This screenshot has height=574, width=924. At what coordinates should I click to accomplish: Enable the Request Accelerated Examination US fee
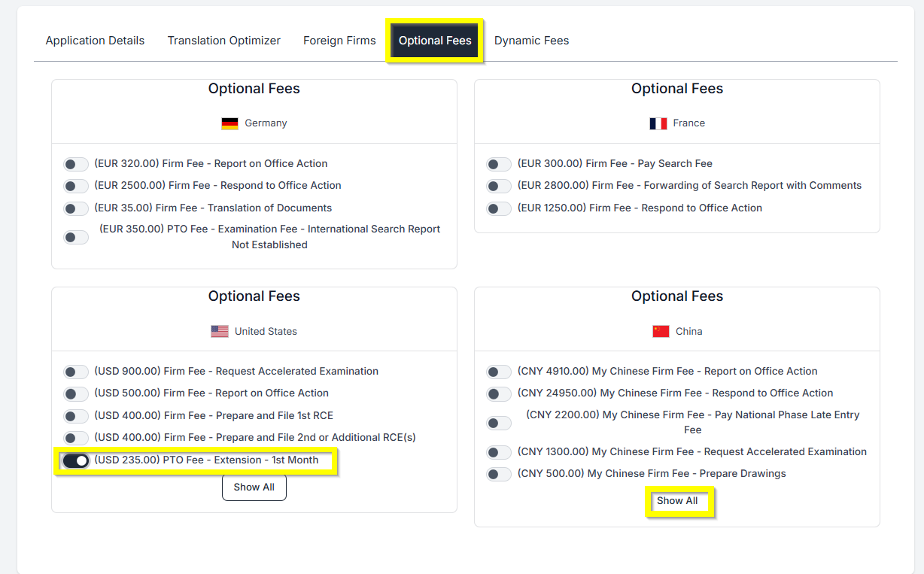point(76,372)
